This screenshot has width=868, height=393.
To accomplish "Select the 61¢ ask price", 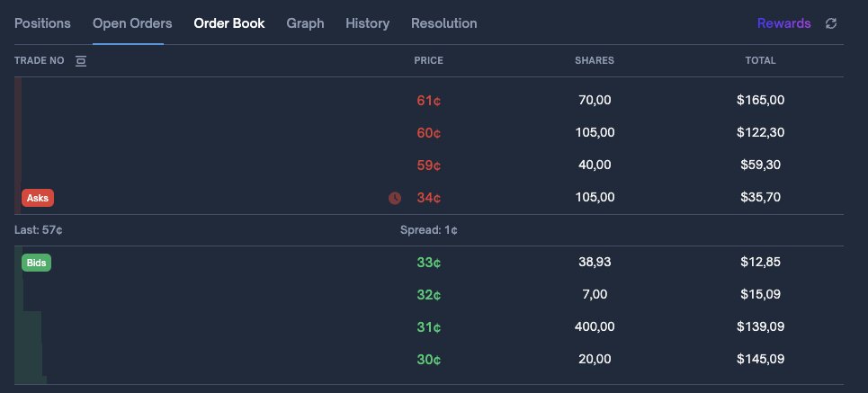I will 428,101.
